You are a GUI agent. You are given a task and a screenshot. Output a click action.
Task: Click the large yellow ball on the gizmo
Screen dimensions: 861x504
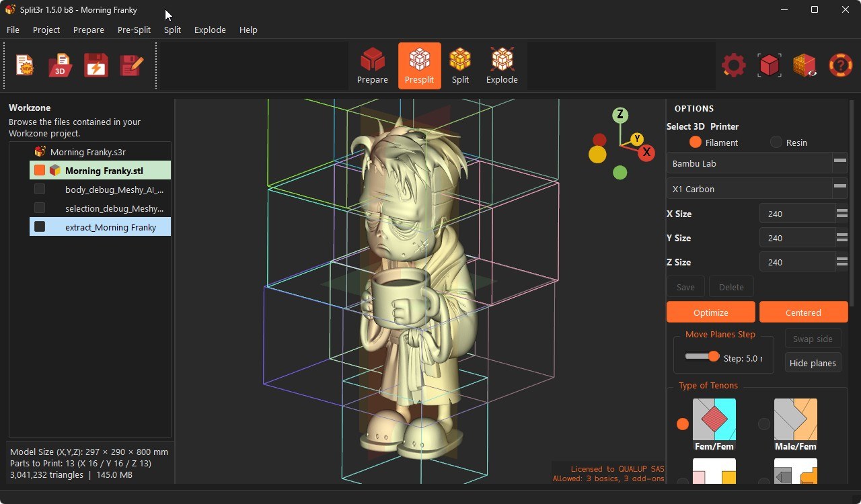click(597, 155)
